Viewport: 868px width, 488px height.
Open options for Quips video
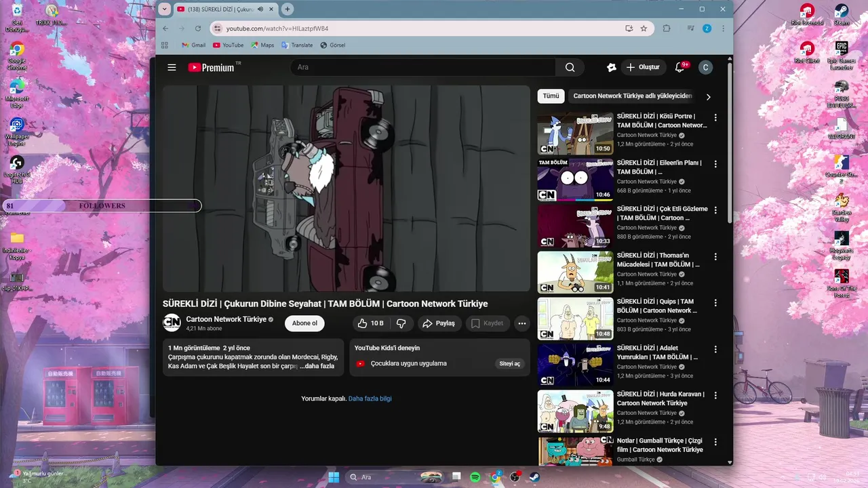point(715,302)
